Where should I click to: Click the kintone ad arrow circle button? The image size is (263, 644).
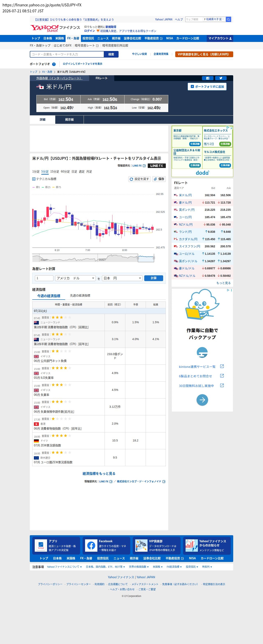coord(202,400)
